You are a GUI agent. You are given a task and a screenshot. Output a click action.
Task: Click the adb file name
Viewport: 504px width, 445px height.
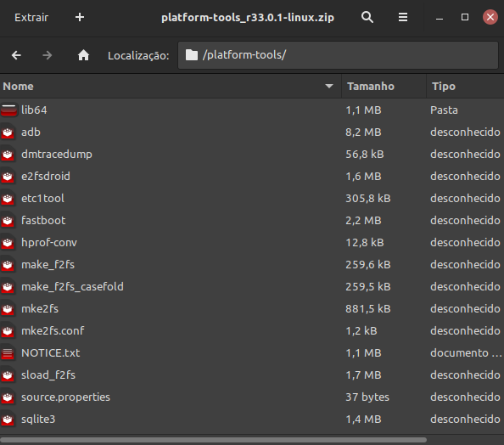click(31, 132)
